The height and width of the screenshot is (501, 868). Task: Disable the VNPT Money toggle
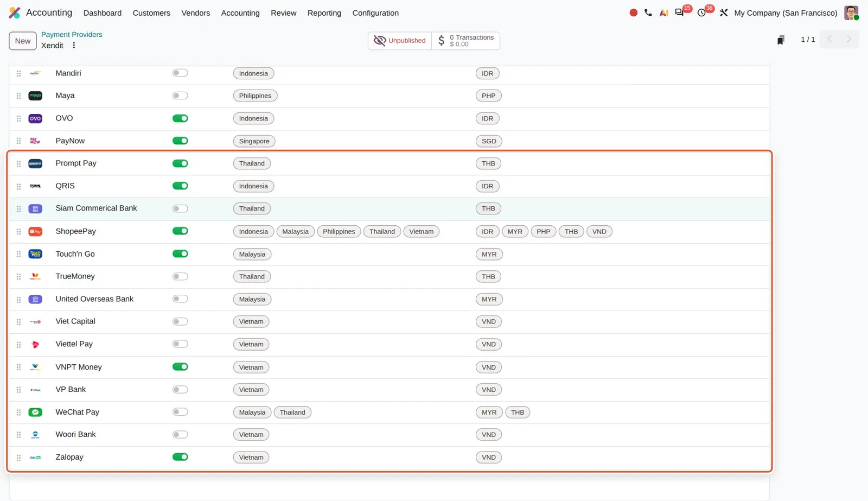(x=180, y=367)
